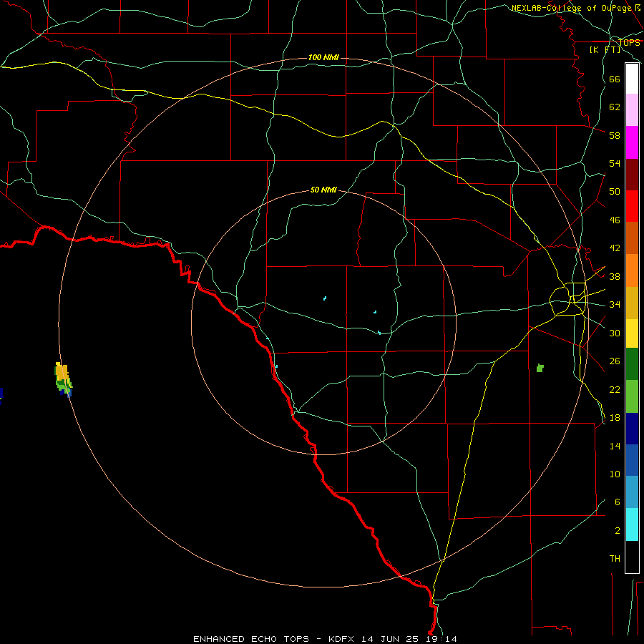This screenshot has width=644, height=644.
Task: Select the magenta swatch in the legend
Action: point(632,142)
